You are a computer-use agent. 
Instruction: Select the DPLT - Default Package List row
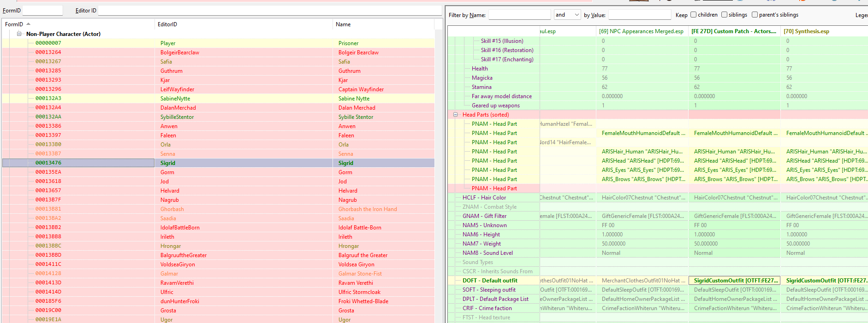658,299
